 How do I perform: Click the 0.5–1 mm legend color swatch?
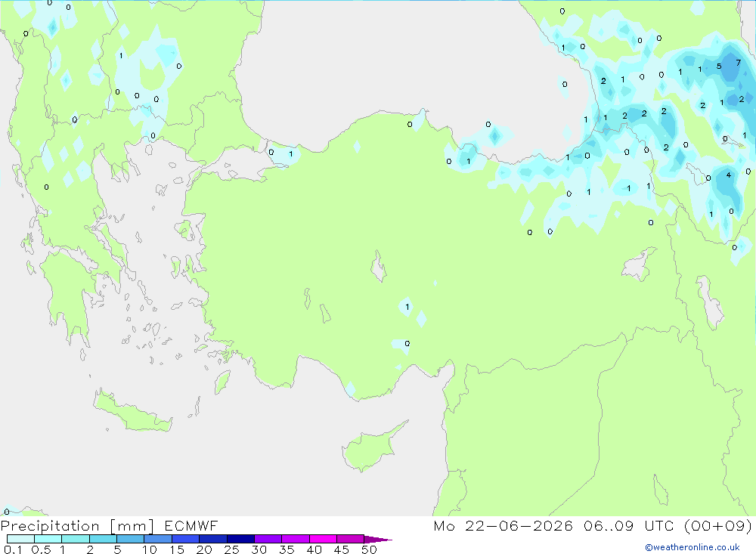point(48,539)
